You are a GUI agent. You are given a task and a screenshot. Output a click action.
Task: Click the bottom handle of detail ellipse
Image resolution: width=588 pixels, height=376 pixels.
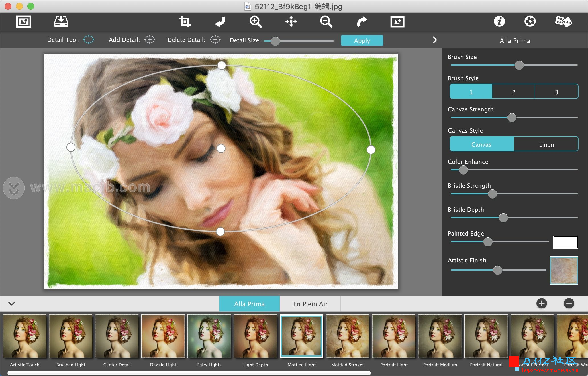tap(220, 232)
